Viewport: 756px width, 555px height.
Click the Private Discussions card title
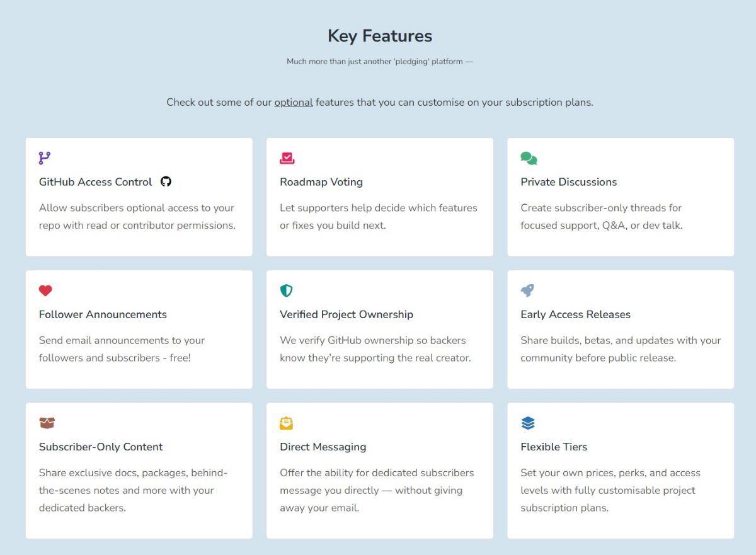tap(569, 182)
